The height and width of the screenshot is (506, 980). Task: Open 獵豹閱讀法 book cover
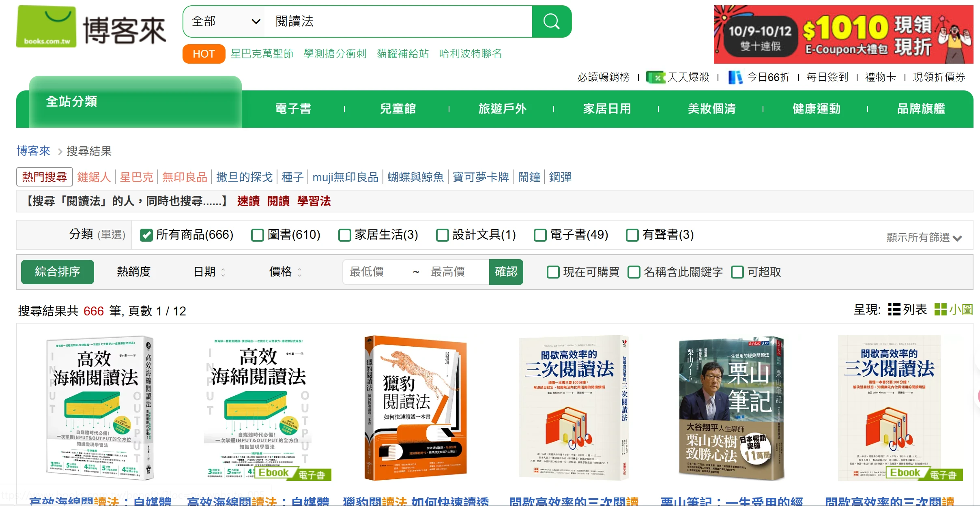(416, 408)
